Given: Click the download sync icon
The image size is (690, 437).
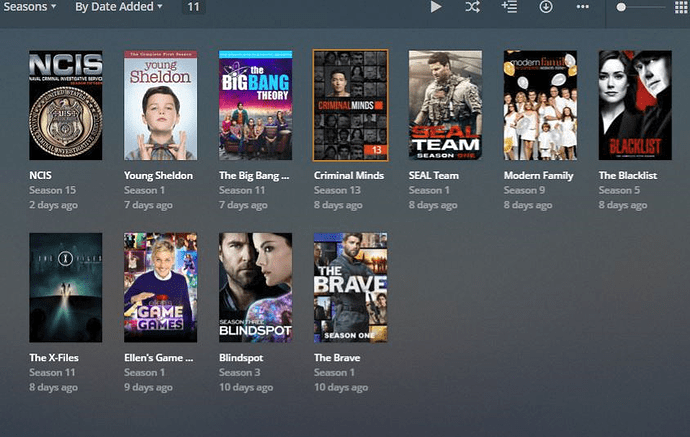Looking at the screenshot, I should click(x=546, y=7).
